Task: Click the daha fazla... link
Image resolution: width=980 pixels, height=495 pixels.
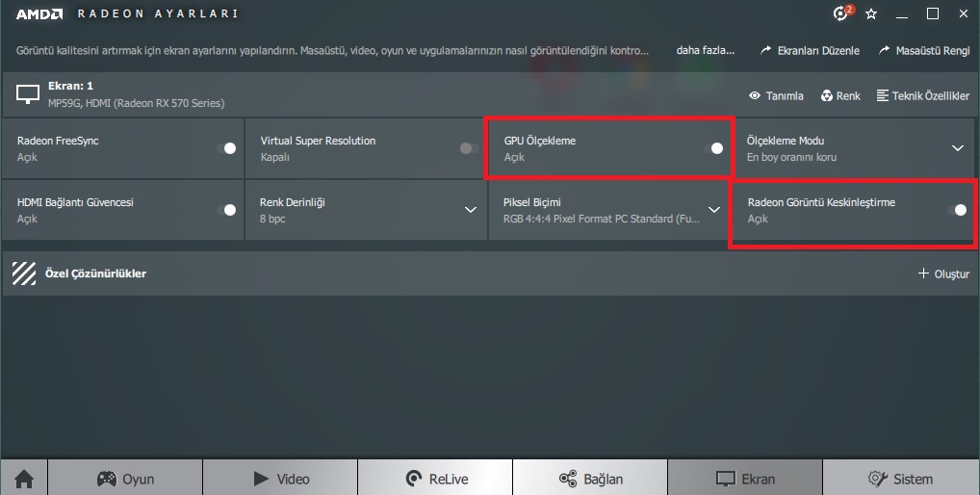Action: pyautogui.click(x=705, y=50)
